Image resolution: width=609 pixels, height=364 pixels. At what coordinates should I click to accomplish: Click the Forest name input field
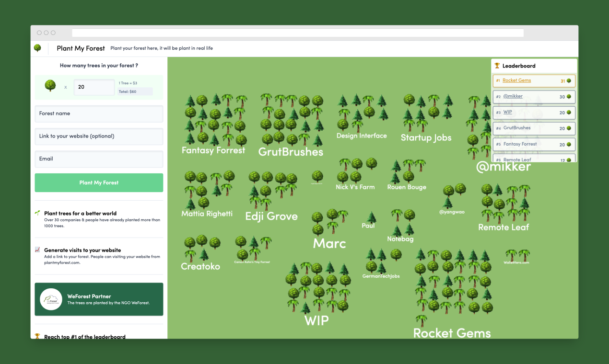coord(98,114)
